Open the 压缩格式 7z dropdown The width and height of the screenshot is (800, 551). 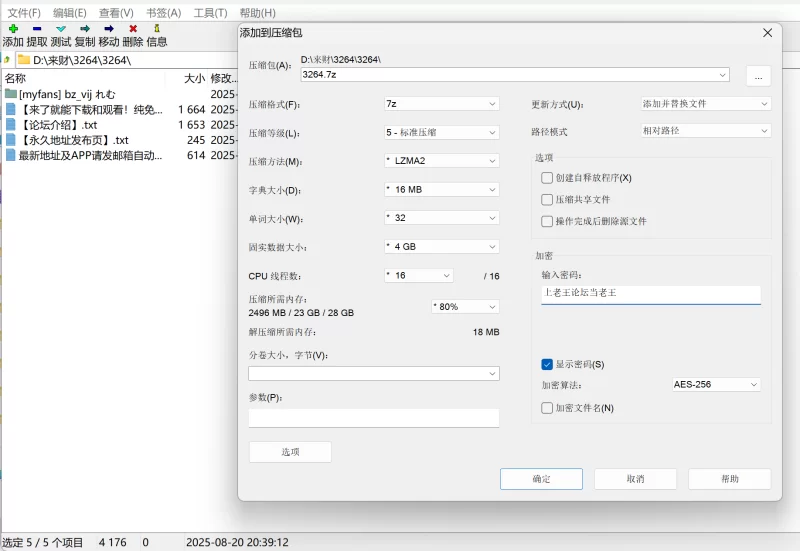(441, 104)
